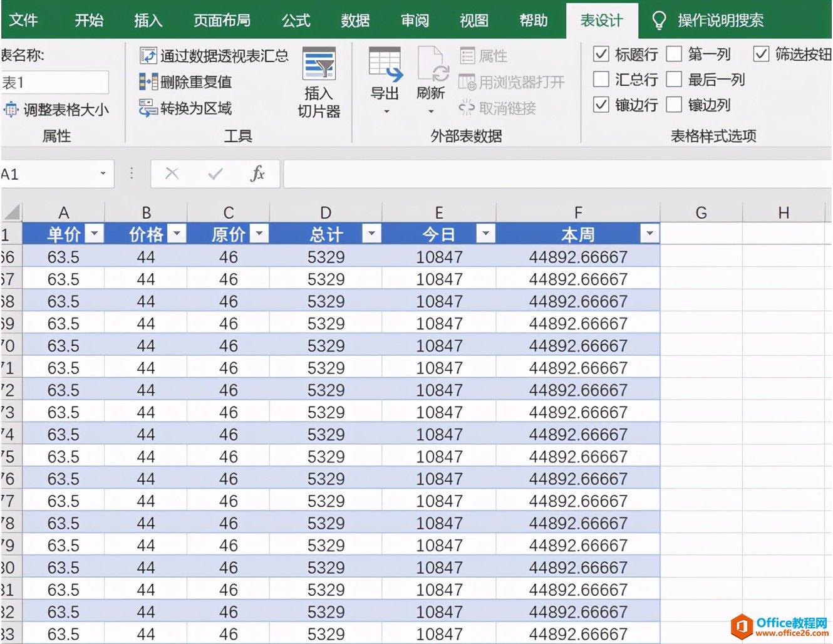This screenshot has width=833, height=644.
Task: Click the formula bar expand dots handle
Action: click(x=132, y=174)
